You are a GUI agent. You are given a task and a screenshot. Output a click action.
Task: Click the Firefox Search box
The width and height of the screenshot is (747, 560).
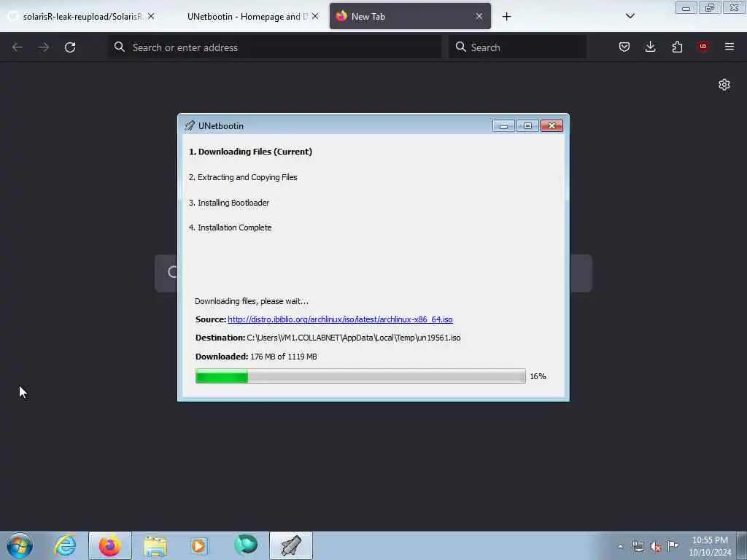[517, 47]
